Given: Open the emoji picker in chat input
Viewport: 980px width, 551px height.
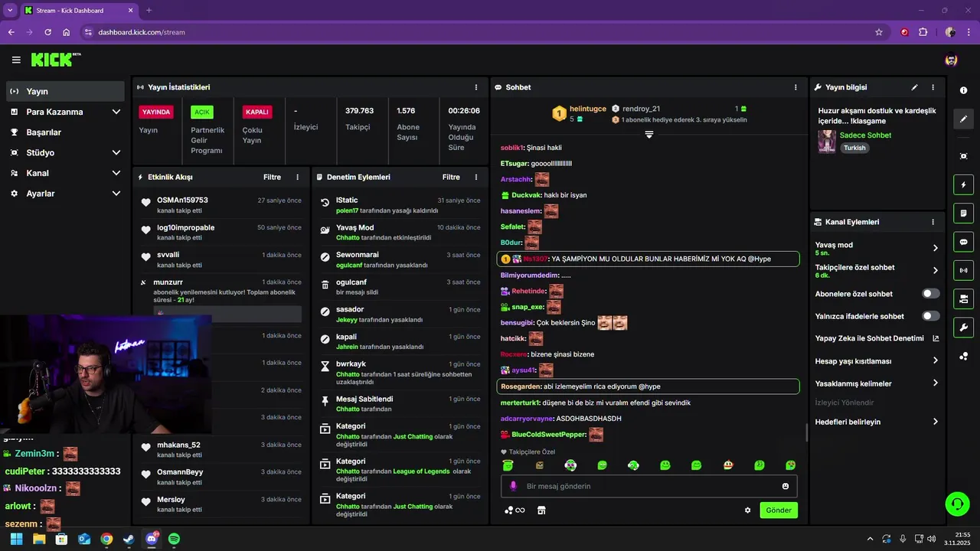Looking at the screenshot, I should [786, 486].
